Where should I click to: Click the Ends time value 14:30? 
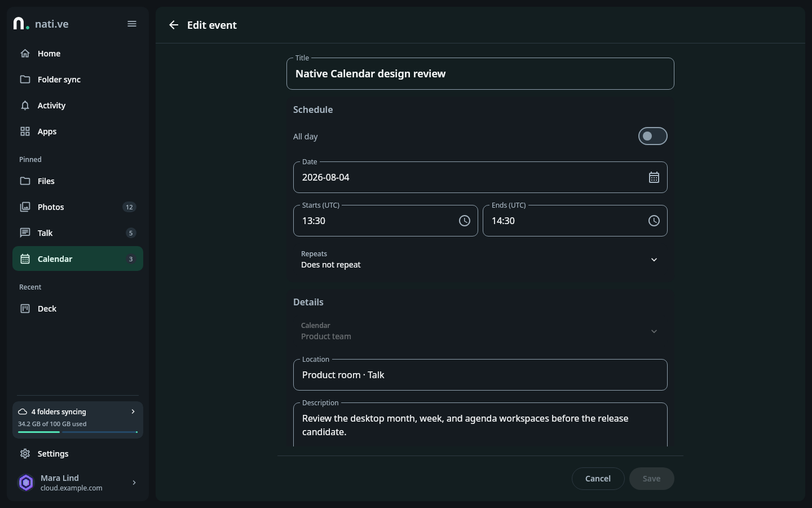(503, 221)
